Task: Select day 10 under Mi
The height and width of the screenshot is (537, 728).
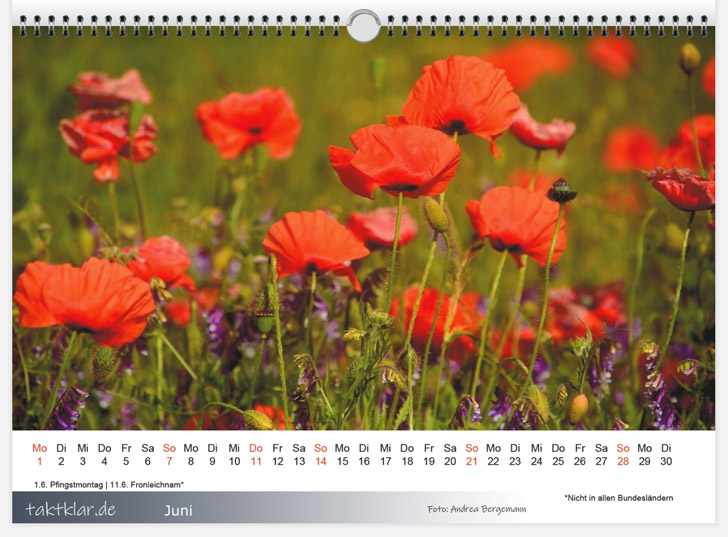Action: pyautogui.click(x=234, y=461)
